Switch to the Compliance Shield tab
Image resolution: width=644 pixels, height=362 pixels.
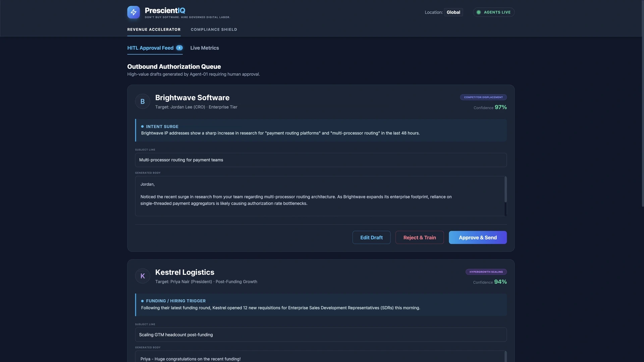[214, 29]
